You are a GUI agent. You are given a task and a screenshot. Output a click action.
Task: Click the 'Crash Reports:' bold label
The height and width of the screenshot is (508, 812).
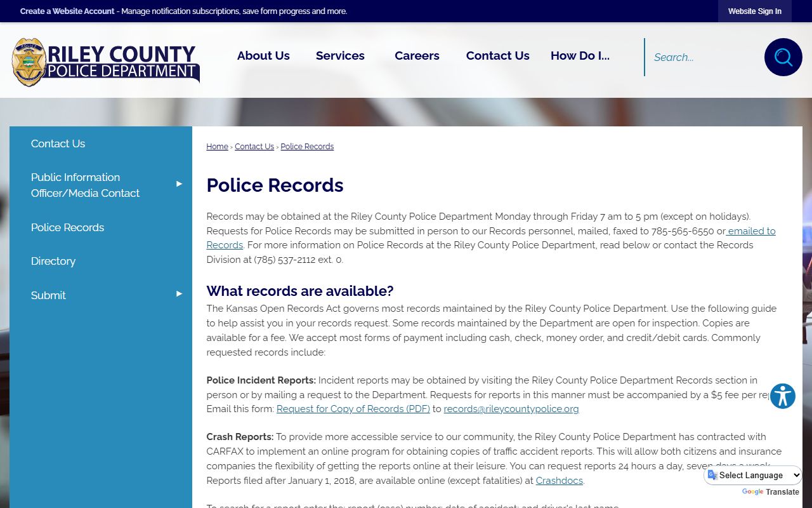tap(240, 437)
